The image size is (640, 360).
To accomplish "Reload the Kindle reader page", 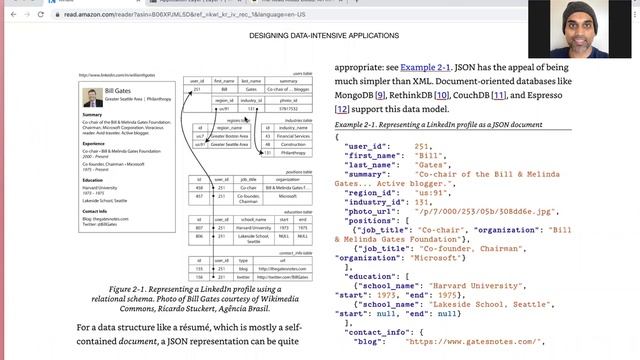I will 41,14.
